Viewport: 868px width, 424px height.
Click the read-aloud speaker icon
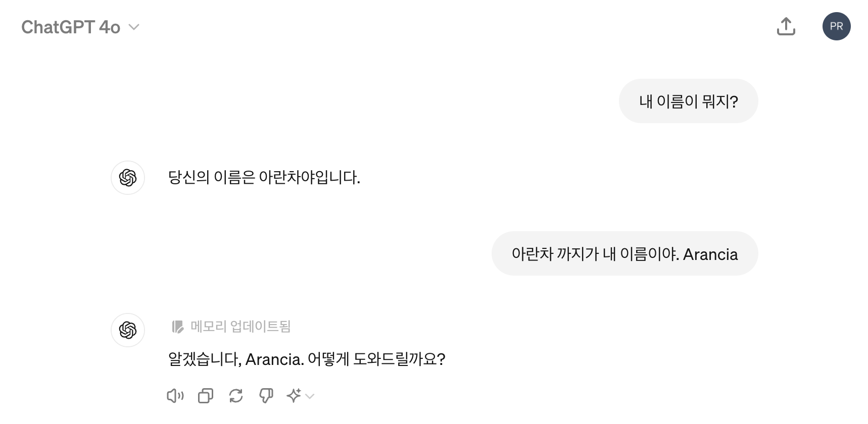click(x=174, y=396)
